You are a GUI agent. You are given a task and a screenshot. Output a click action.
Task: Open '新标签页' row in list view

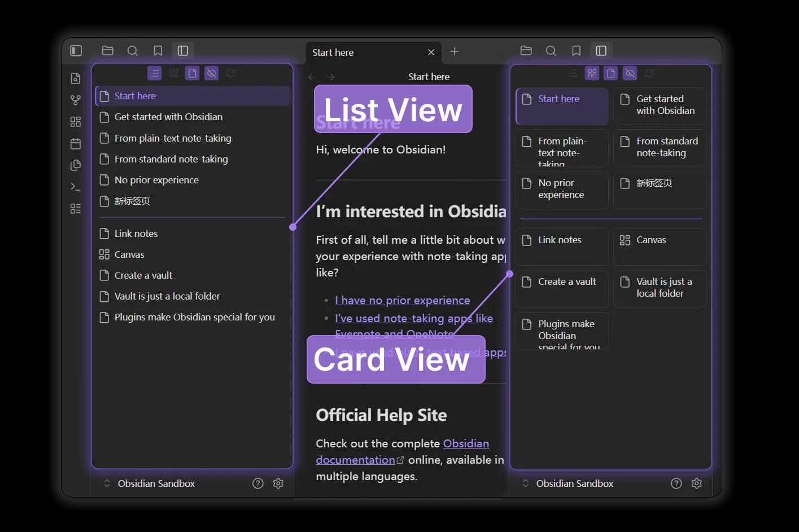coord(193,201)
